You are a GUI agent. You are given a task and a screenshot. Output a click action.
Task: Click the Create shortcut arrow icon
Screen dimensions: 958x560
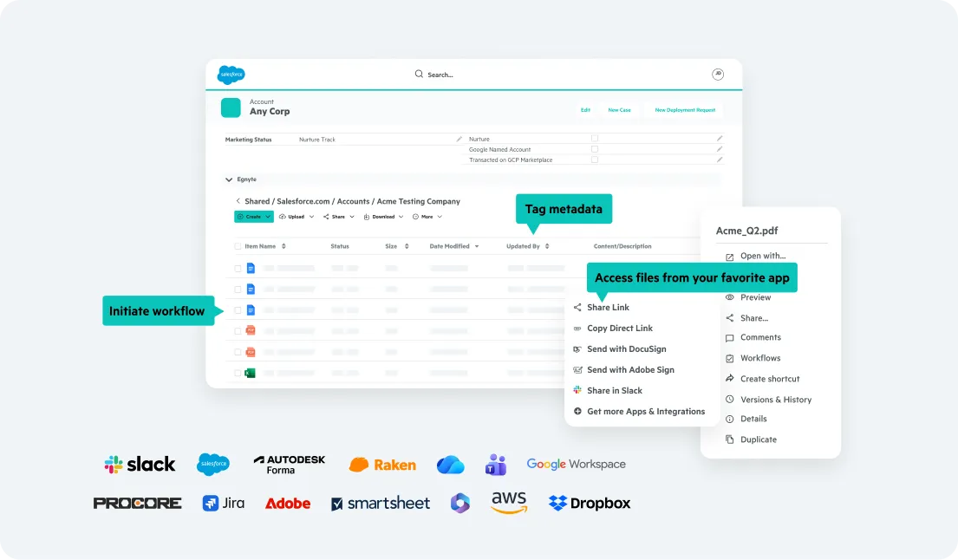(x=729, y=379)
